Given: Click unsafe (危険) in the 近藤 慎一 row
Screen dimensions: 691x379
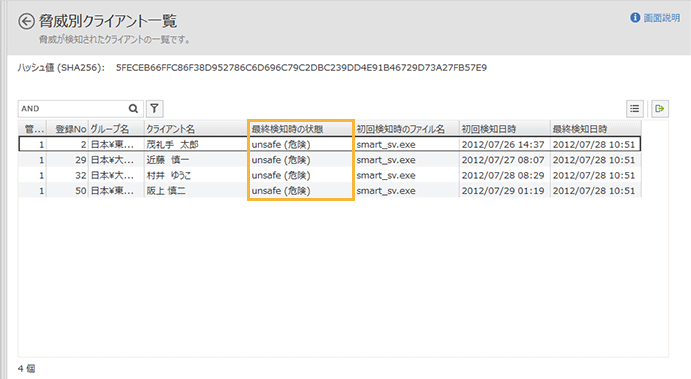Looking at the screenshot, I should 281,160.
